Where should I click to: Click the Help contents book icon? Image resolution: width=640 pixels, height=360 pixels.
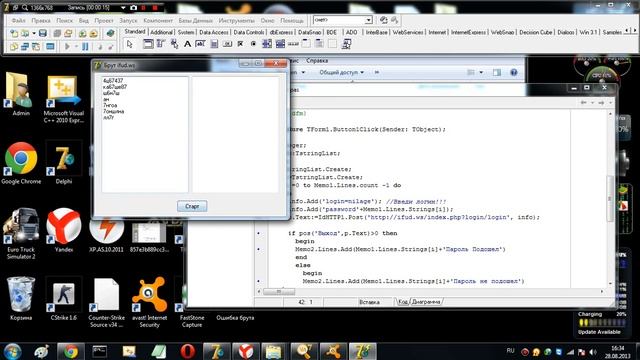(110, 33)
